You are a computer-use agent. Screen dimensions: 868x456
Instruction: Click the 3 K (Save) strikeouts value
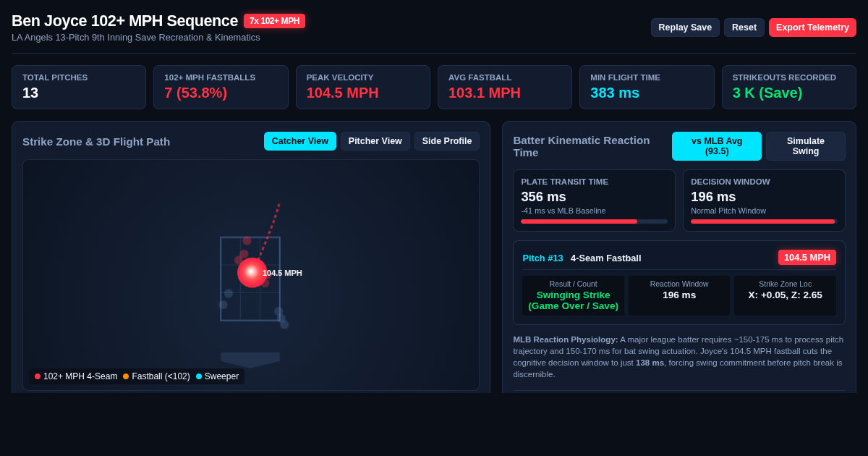[767, 93]
